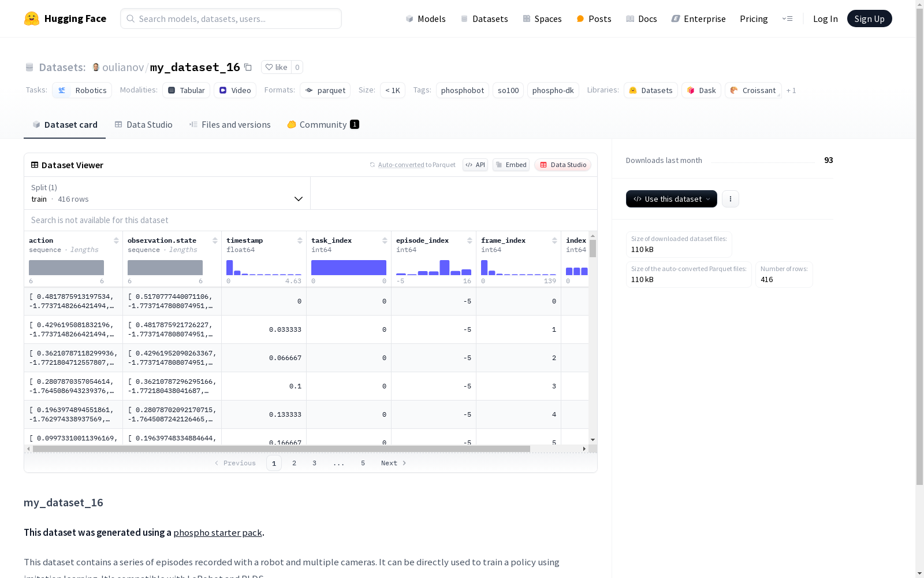Sort the observation.state column

pyautogui.click(x=215, y=240)
